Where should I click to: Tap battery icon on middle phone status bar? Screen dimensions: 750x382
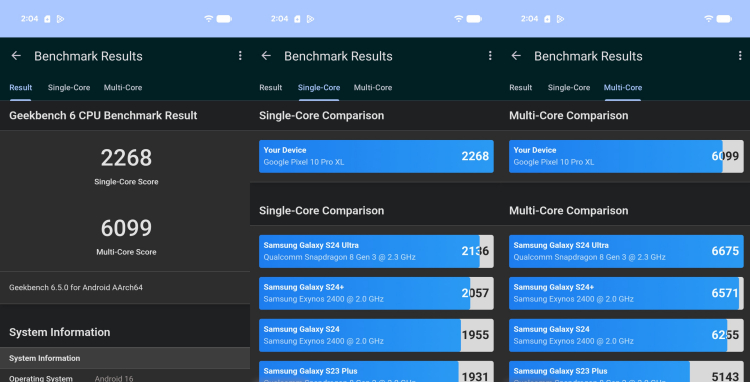coord(474,19)
